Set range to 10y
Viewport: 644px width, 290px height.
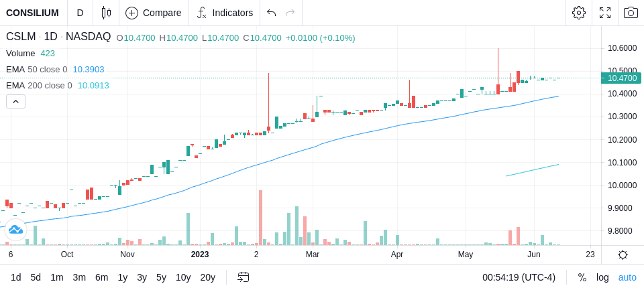182,278
